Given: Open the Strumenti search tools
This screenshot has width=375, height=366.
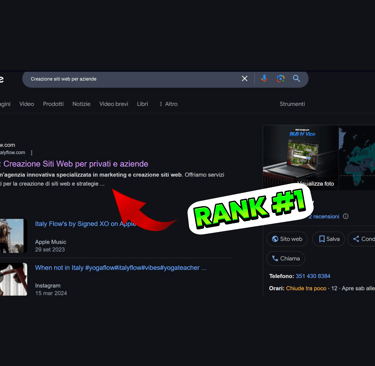Looking at the screenshot, I should click(292, 104).
